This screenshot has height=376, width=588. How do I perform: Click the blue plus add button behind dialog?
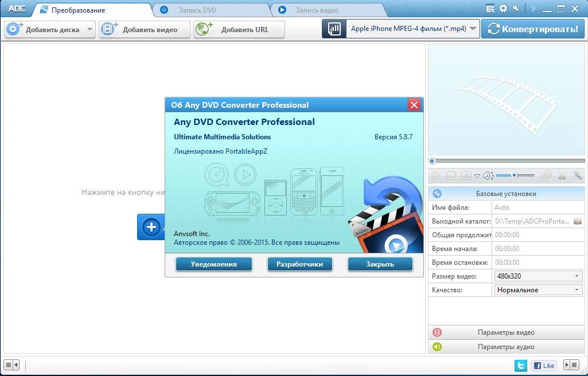(x=151, y=227)
